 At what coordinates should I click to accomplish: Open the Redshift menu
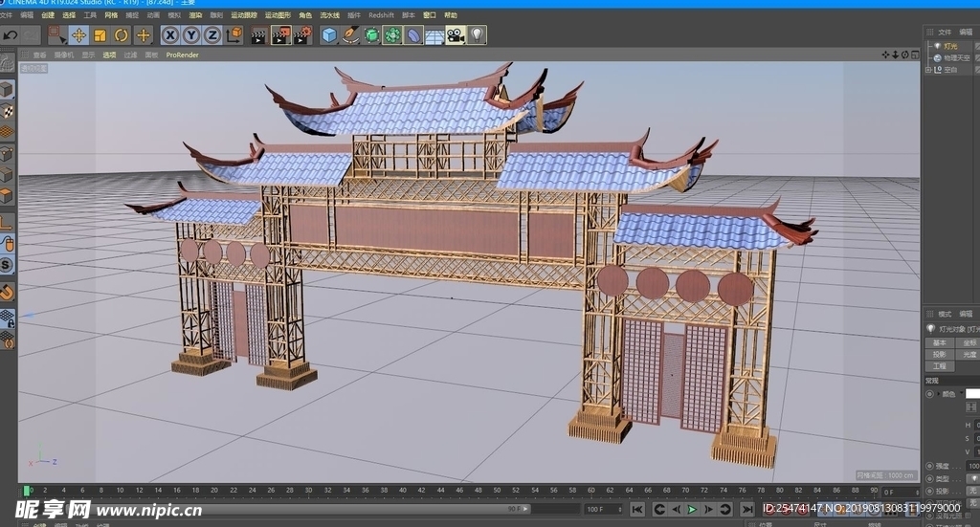pos(381,15)
